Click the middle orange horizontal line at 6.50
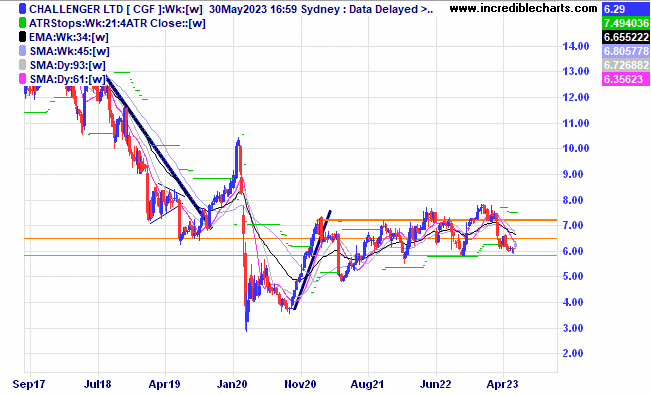The image size is (651, 395). tap(291, 238)
